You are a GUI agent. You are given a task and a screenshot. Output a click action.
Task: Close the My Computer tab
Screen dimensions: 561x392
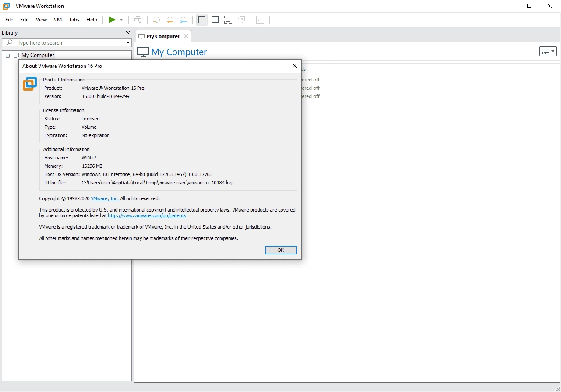(186, 36)
